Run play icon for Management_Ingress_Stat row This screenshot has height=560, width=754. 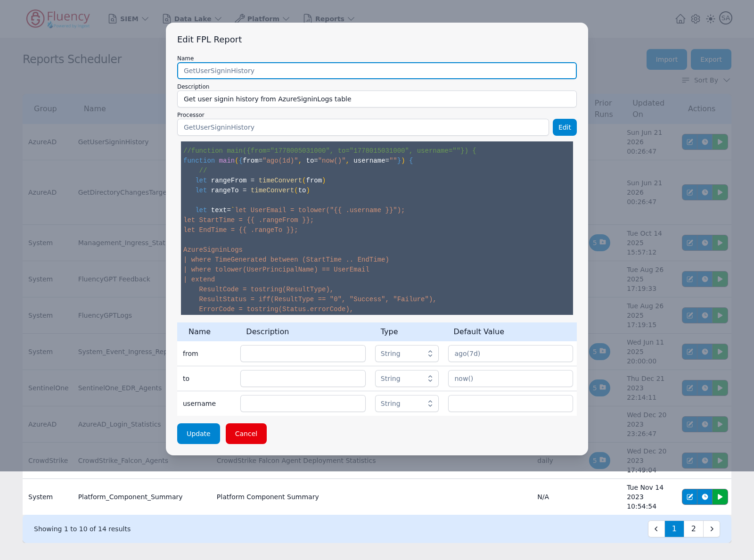[720, 243]
